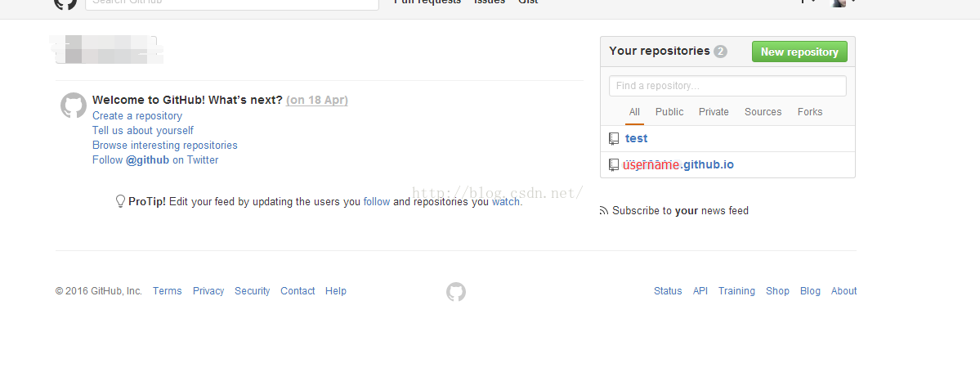The image size is (980, 368).
Task: Open the Terms footer link
Action: [x=168, y=291]
